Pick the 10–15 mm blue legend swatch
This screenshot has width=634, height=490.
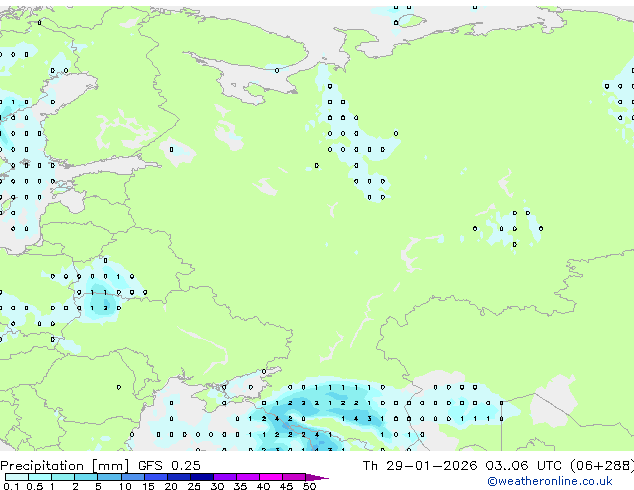(x=132, y=477)
